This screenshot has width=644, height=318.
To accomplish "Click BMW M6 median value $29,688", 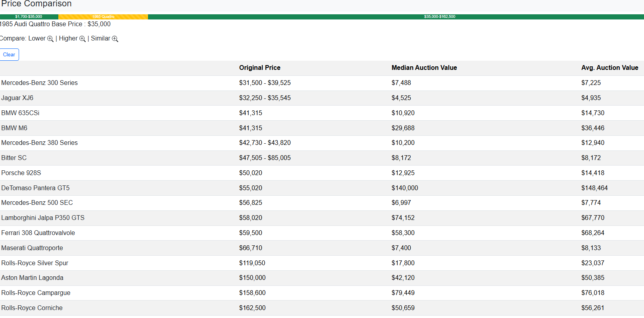I will pos(403,128).
